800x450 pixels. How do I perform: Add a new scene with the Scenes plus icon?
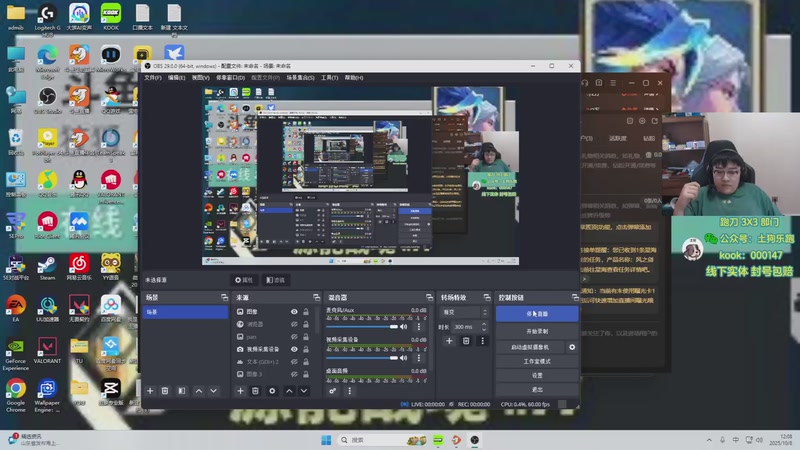click(x=150, y=391)
